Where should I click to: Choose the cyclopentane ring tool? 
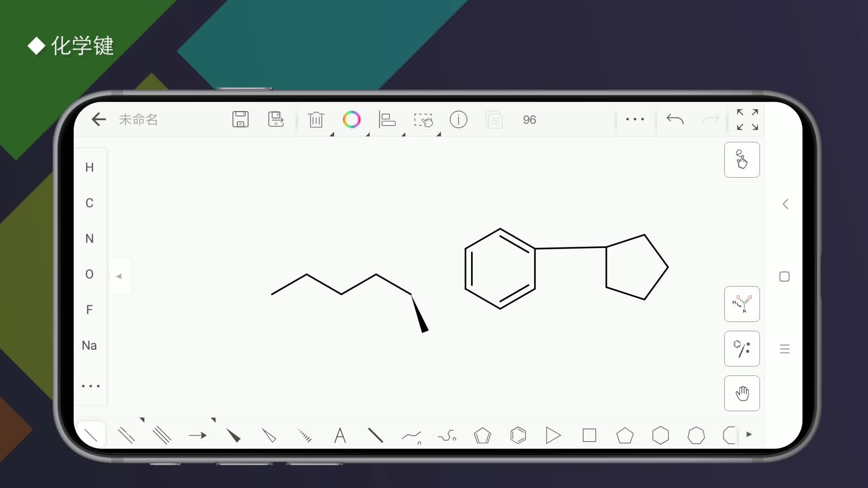(625, 436)
